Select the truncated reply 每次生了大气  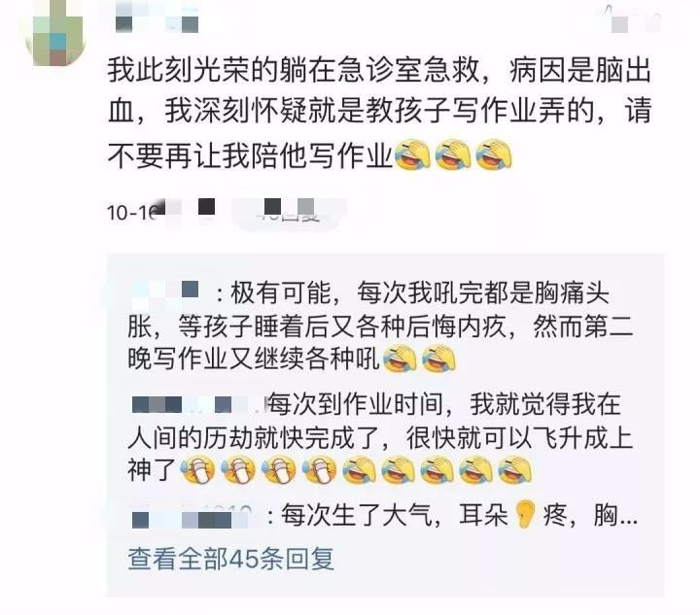tap(384, 516)
